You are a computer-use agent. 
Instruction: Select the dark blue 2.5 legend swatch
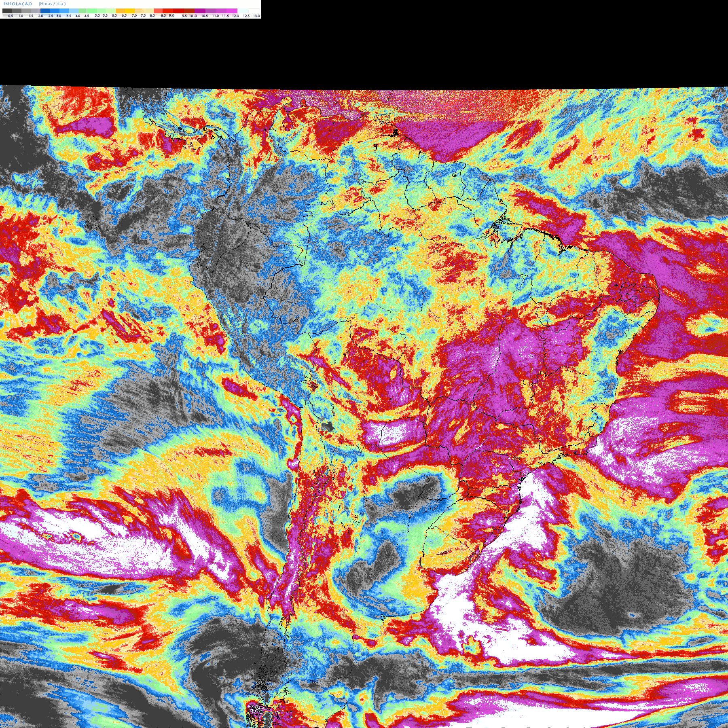coord(45,11)
